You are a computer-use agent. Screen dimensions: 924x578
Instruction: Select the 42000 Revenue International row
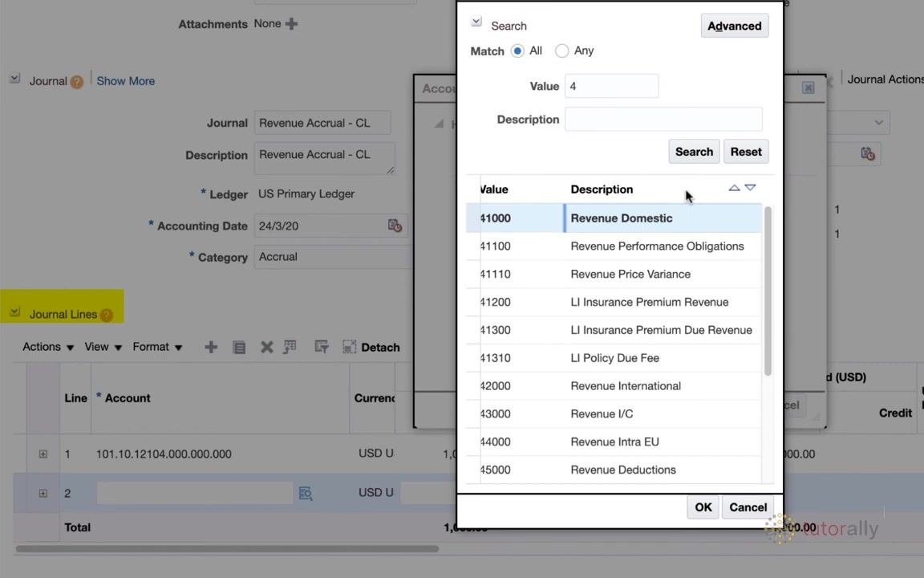614,386
